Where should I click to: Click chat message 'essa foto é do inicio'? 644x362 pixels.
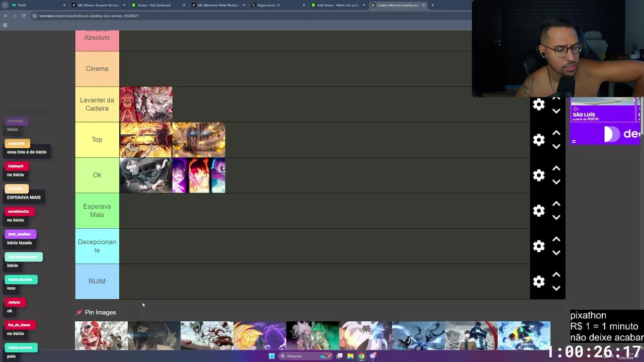pyautogui.click(x=27, y=152)
